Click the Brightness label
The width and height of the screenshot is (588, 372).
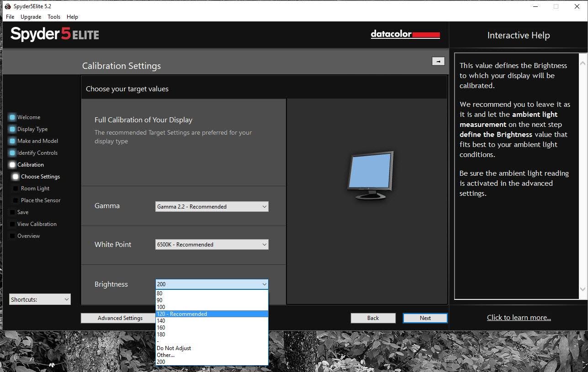click(x=111, y=284)
